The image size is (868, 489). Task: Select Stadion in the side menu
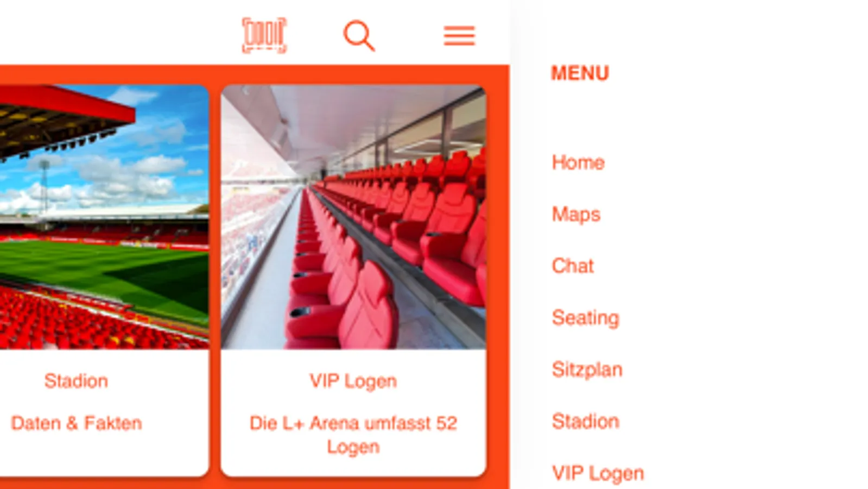click(585, 421)
